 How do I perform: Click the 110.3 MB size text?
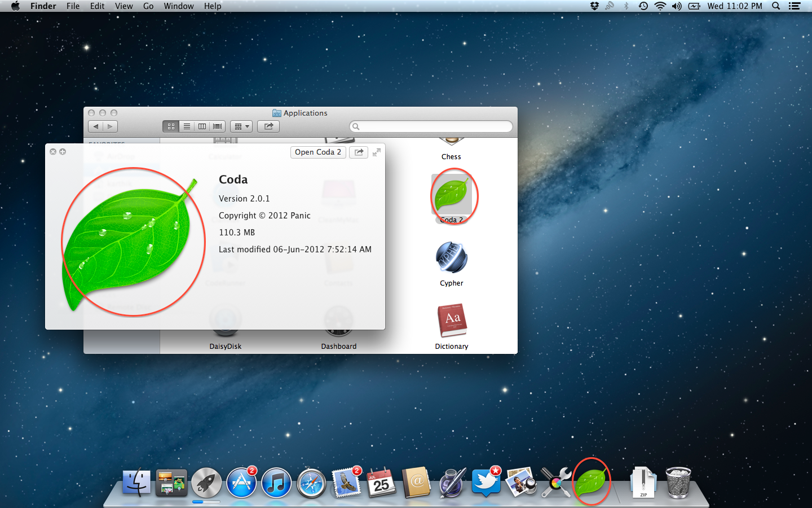pyautogui.click(x=237, y=233)
